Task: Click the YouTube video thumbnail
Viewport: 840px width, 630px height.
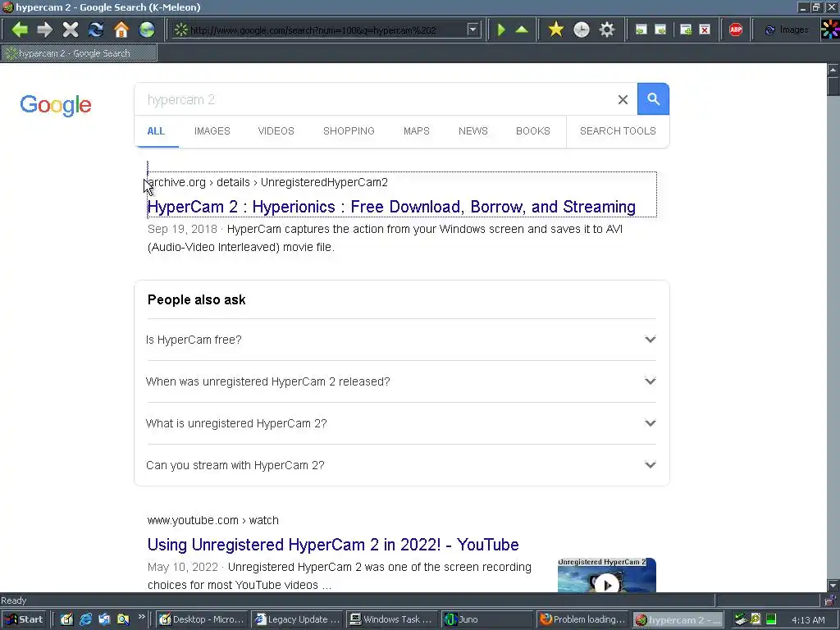Action: click(x=607, y=575)
